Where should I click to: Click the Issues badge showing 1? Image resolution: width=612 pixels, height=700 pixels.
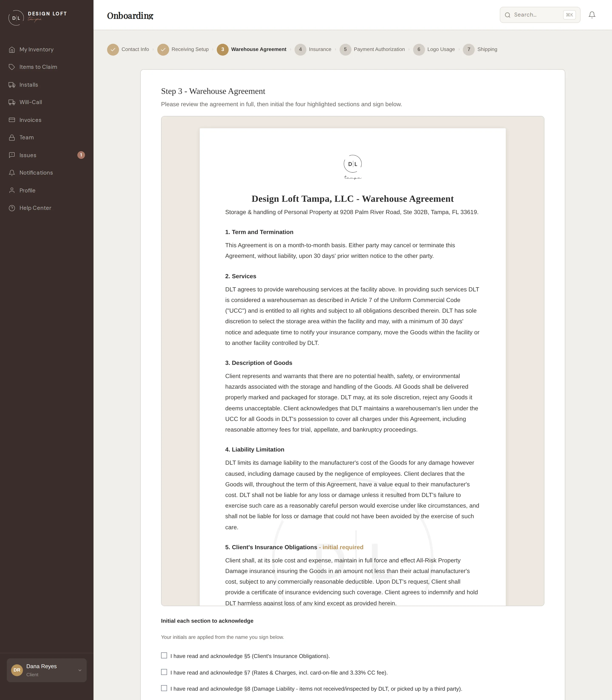click(x=81, y=155)
